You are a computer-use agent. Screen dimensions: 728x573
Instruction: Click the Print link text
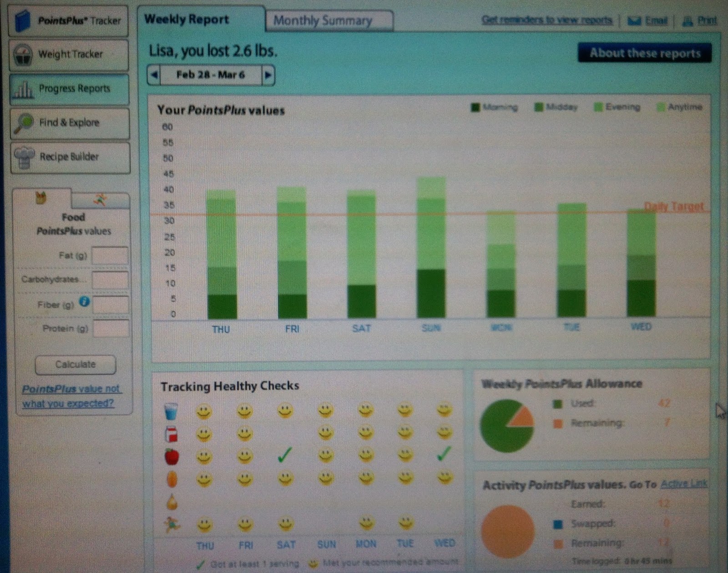707,20
